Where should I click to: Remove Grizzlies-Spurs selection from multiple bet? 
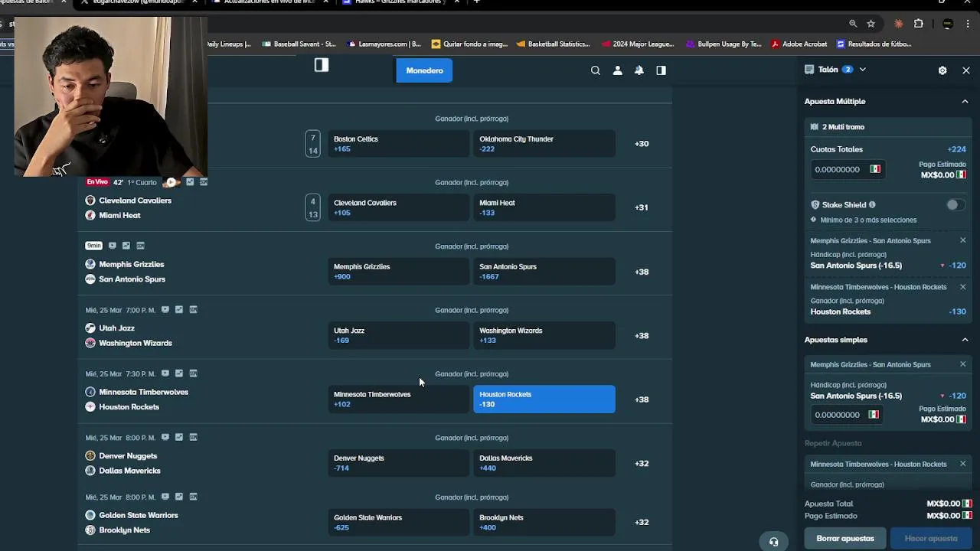(963, 240)
